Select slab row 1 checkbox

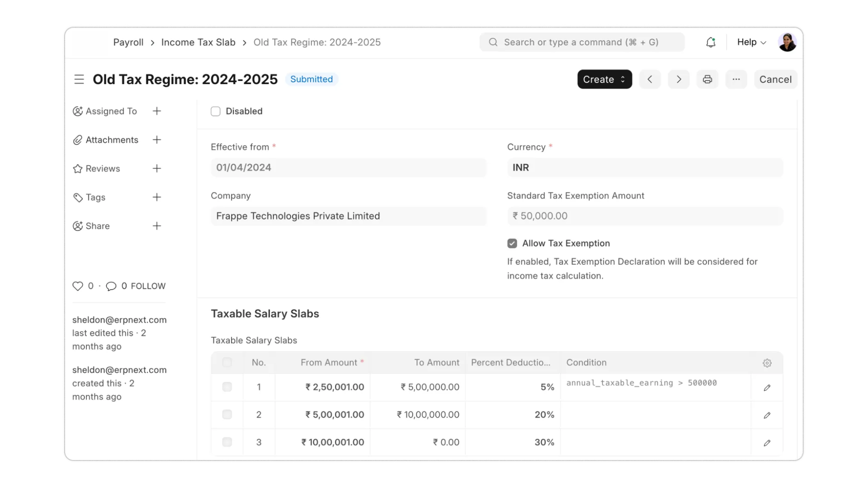tap(227, 387)
